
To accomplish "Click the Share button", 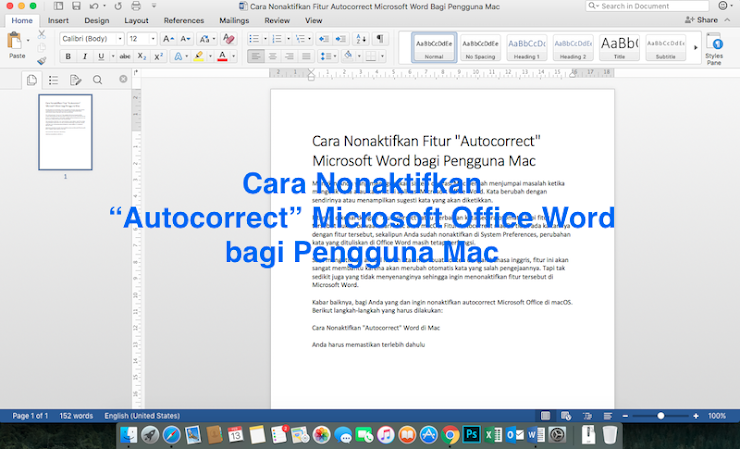I will point(701,20).
